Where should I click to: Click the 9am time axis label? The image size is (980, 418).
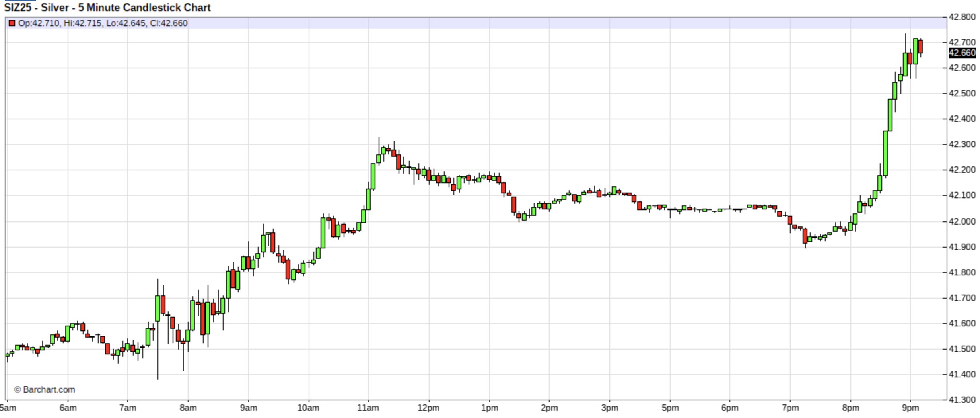point(249,408)
